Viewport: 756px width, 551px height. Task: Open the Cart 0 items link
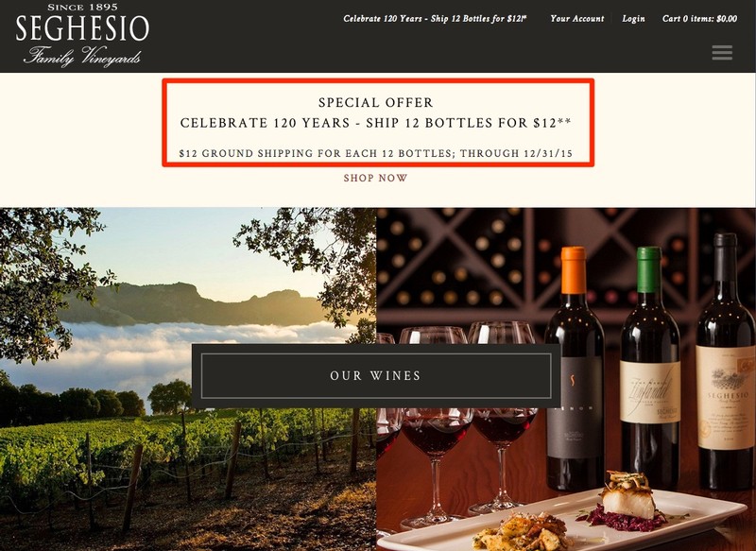[x=699, y=18]
